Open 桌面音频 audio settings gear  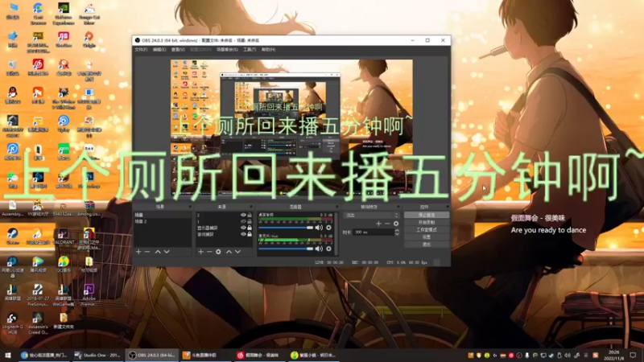point(328,228)
